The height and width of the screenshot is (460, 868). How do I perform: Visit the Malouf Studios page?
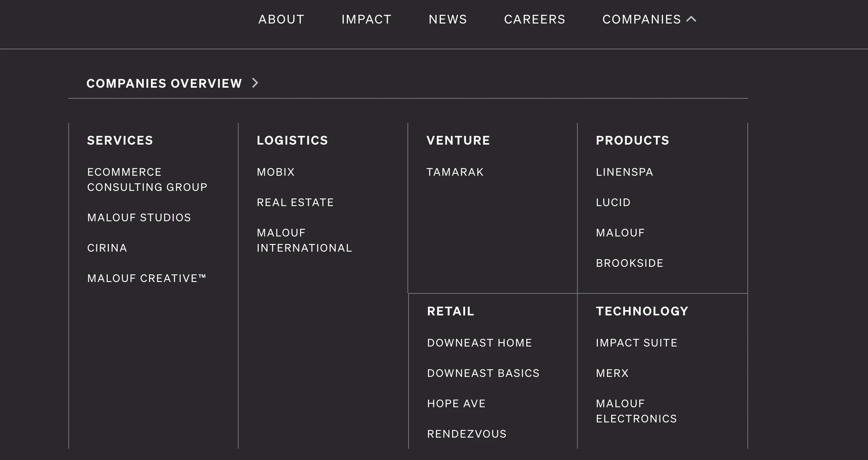tap(139, 217)
